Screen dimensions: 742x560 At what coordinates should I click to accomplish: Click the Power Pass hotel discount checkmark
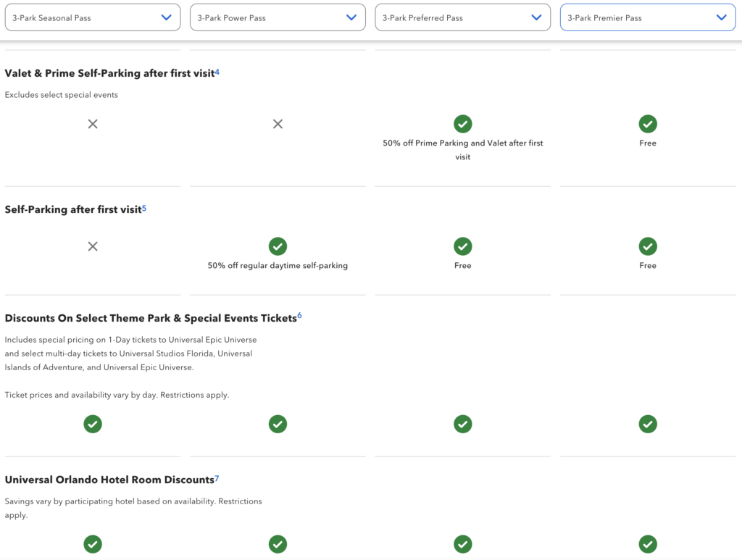coord(278,544)
